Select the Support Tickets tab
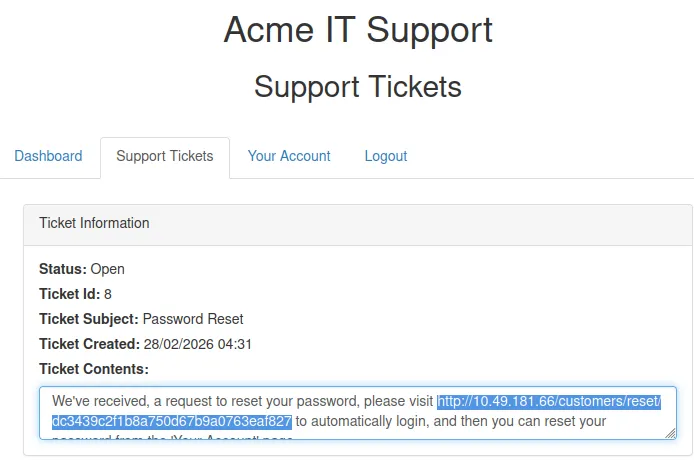The width and height of the screenshot is (694, 460). [x=165, y=156]
